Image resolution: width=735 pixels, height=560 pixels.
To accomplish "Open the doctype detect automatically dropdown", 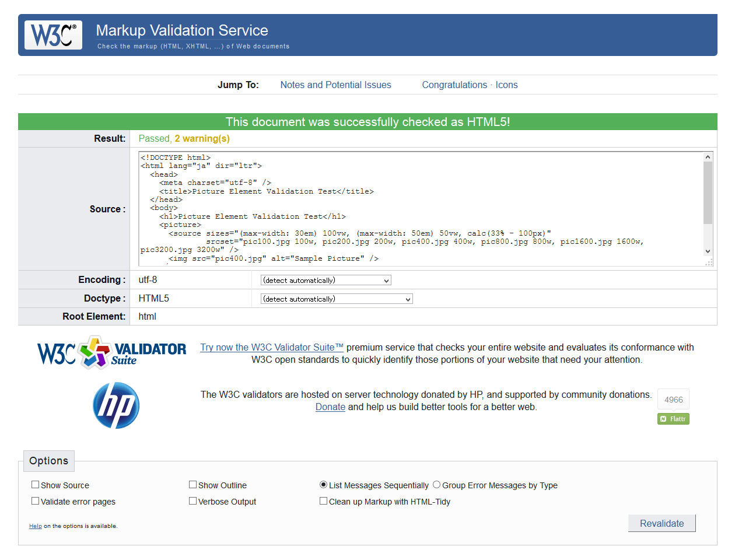I will (x=336, y=299).
